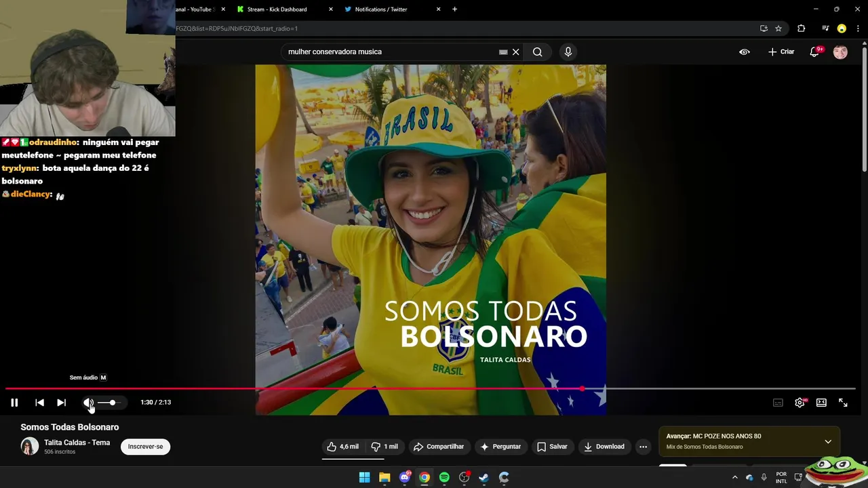
Task: Mute the video with the speaker icon
Action: click(x=88, y=403)
